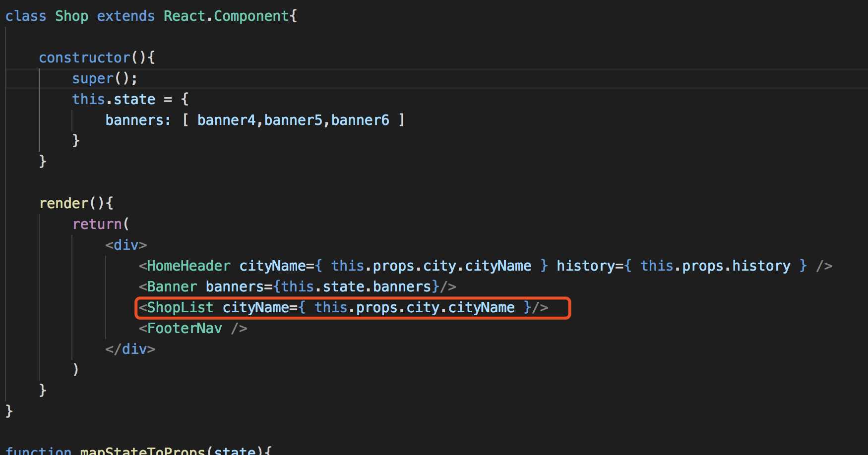Click the 'class' keyword on the first line
This screenshot has width=868, height=455.
pyautogui.click(x=26, y=16)
